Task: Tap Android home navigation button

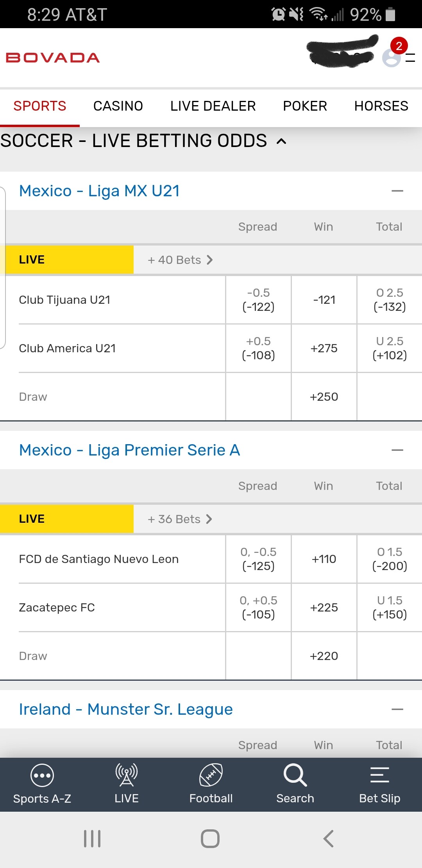Action: tap(210, 839)
